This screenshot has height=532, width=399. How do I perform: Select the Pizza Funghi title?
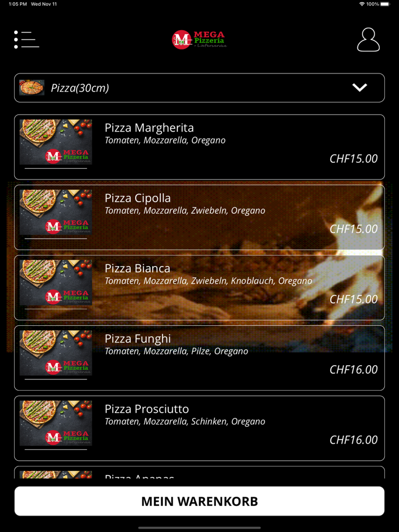137,338
